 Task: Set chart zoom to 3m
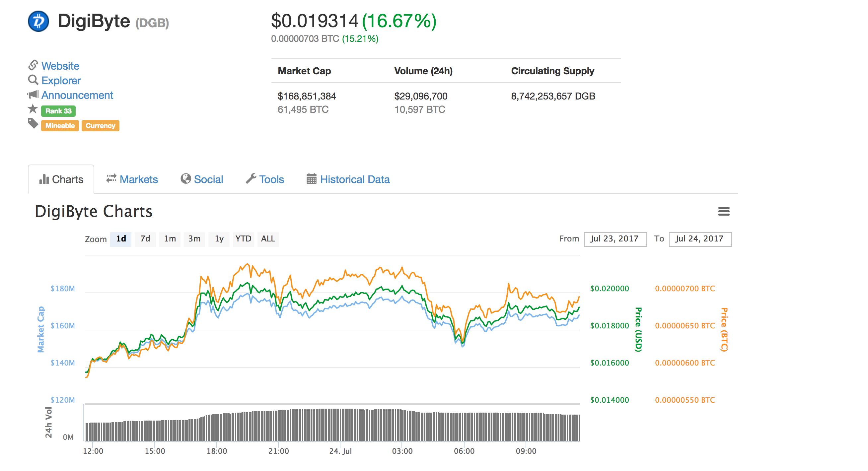(194, 239)
